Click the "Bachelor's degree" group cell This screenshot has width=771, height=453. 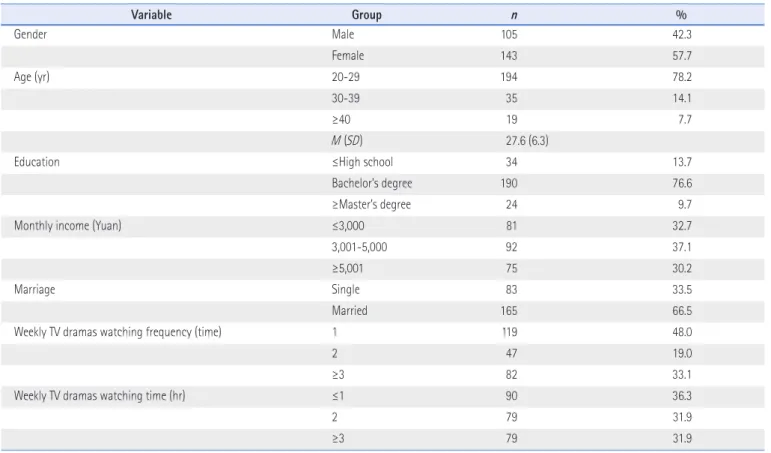(x=372, y=183)
